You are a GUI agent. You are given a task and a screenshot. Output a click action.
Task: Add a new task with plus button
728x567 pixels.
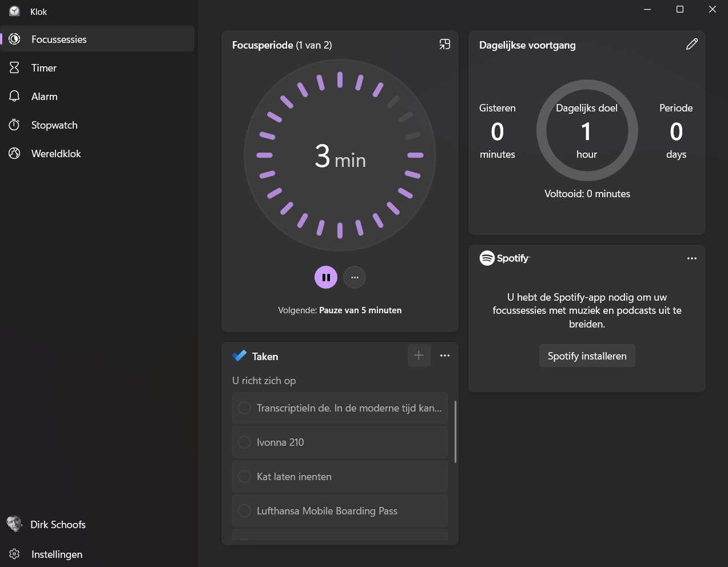(x=419, y=356)
